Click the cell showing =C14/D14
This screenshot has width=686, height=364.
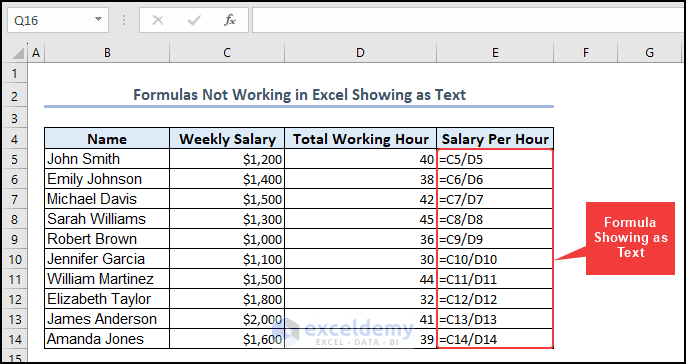495,339
